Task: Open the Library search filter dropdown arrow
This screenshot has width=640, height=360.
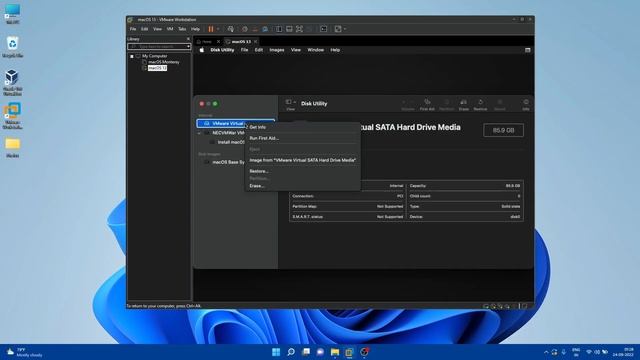Action: (188, 47)
